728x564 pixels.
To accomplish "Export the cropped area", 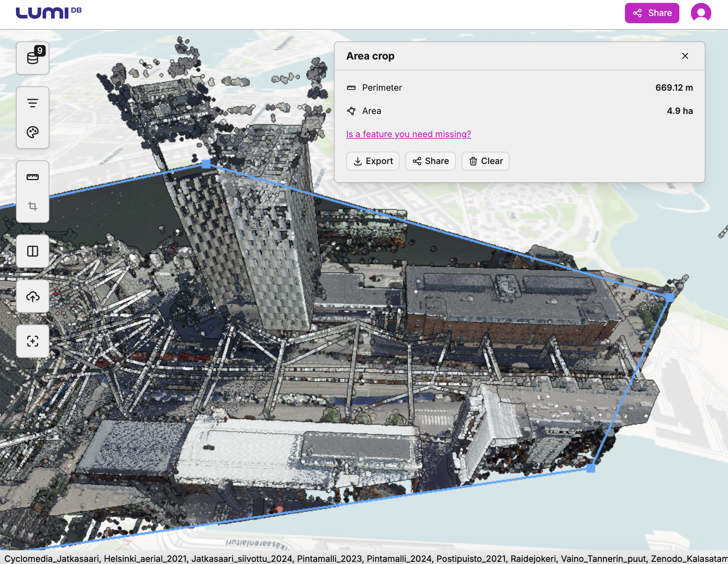I will pos(373,161).
